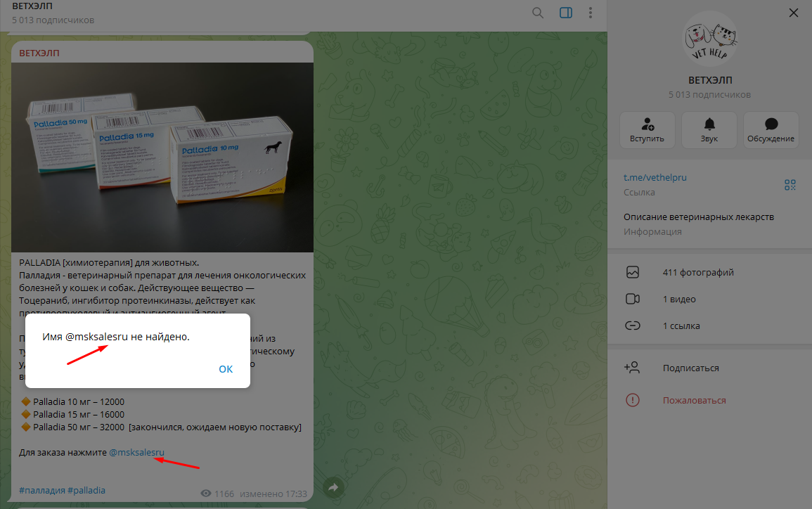Show the QR code for channel link

(x=790, y=185)
